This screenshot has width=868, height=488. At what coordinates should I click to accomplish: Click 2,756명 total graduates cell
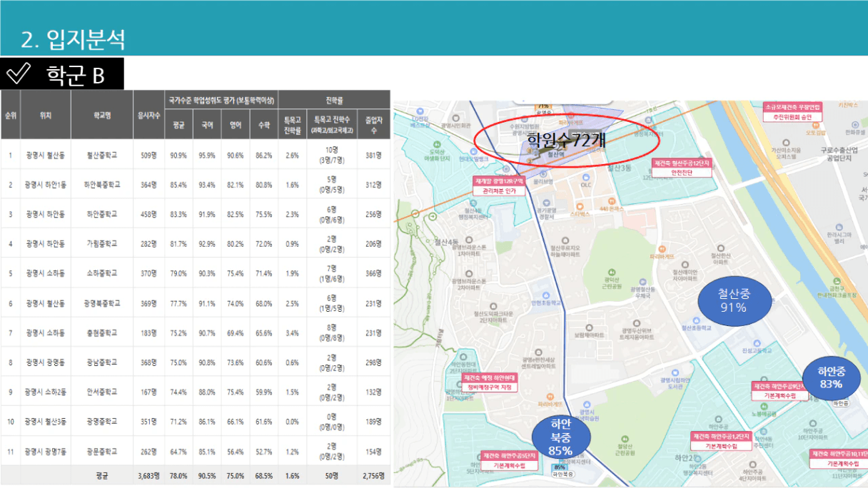373,474
